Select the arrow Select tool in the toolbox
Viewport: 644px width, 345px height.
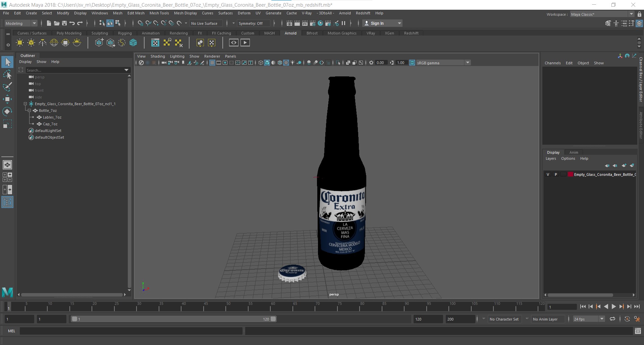point(7,62)
